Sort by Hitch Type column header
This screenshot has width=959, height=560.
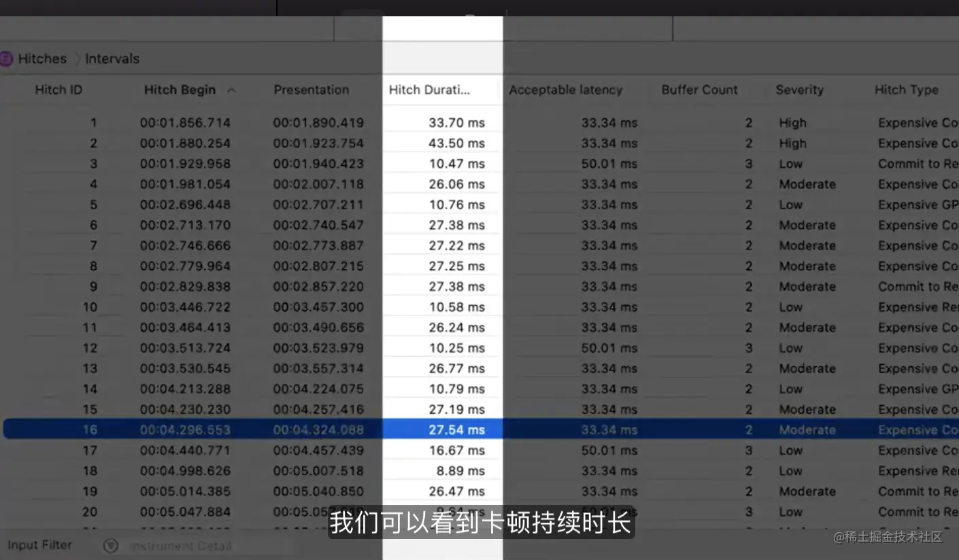[x=907, y=90]
